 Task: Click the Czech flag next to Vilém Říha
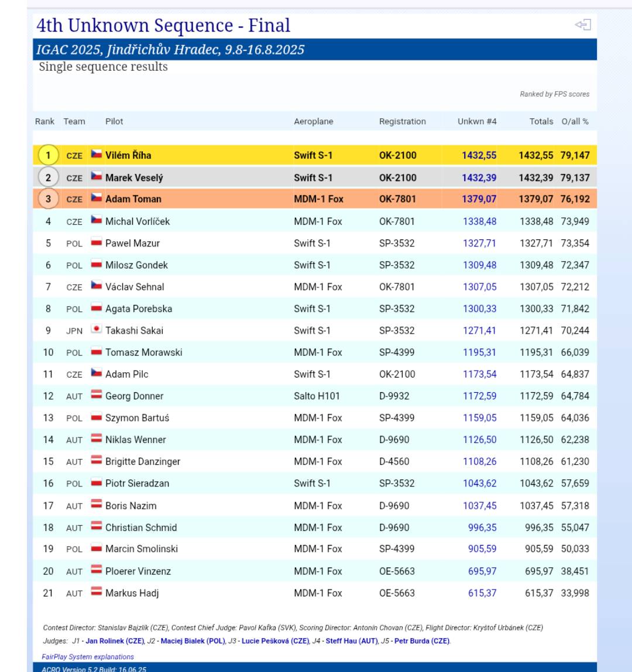[x=96, y=155]
